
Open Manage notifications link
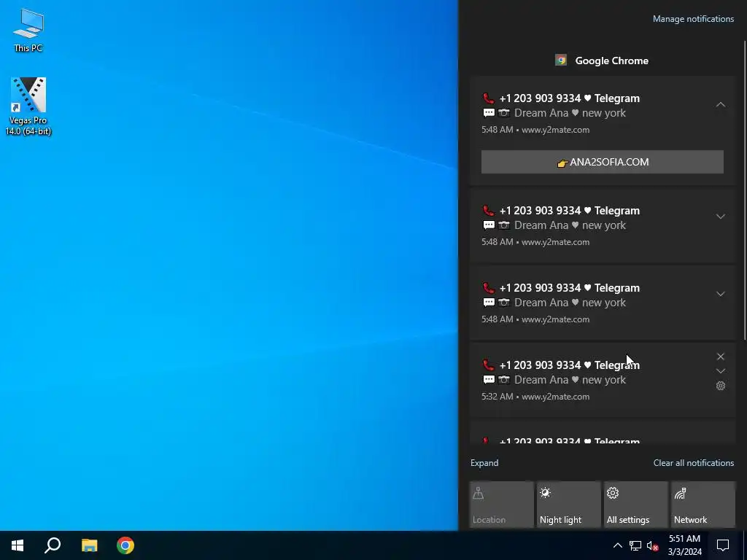693,19
